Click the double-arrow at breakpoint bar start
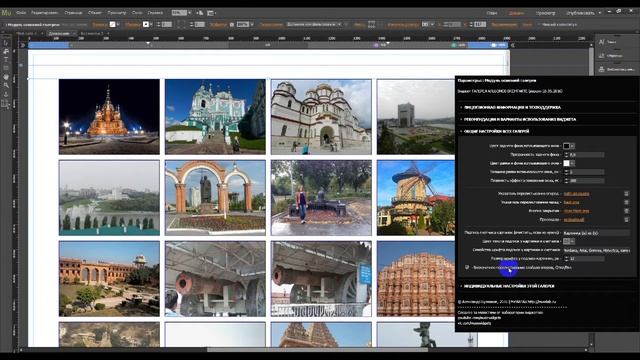The height and width of the screenshot is (360, 640). coord(23,45)
